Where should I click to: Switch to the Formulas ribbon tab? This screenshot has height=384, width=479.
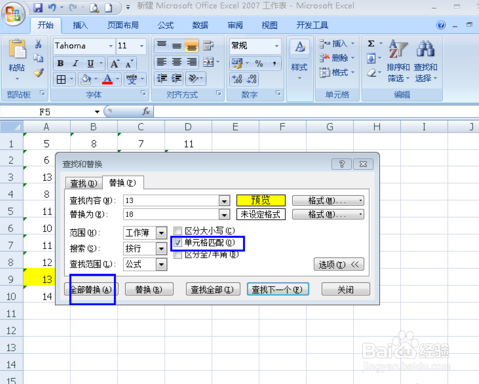pos(166,25)
